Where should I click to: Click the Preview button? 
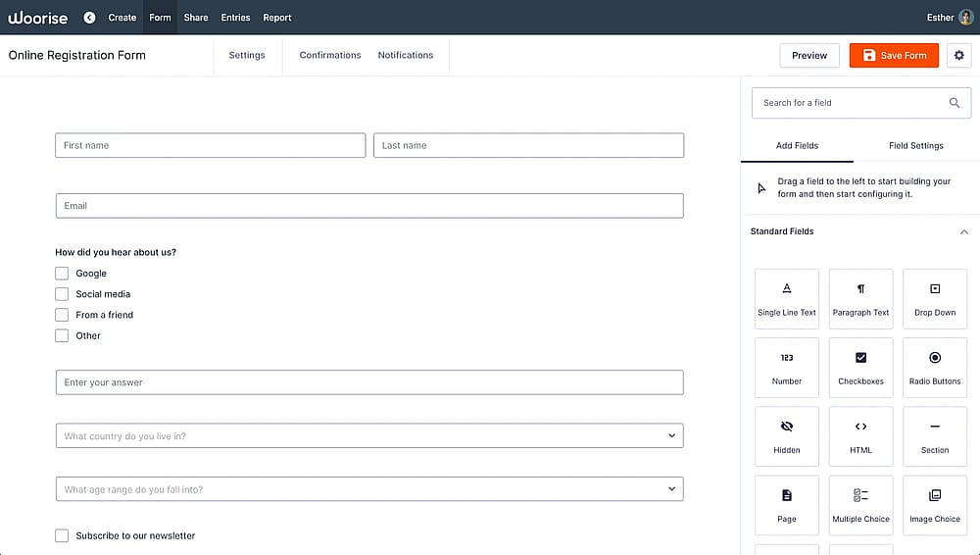point(809,55)
